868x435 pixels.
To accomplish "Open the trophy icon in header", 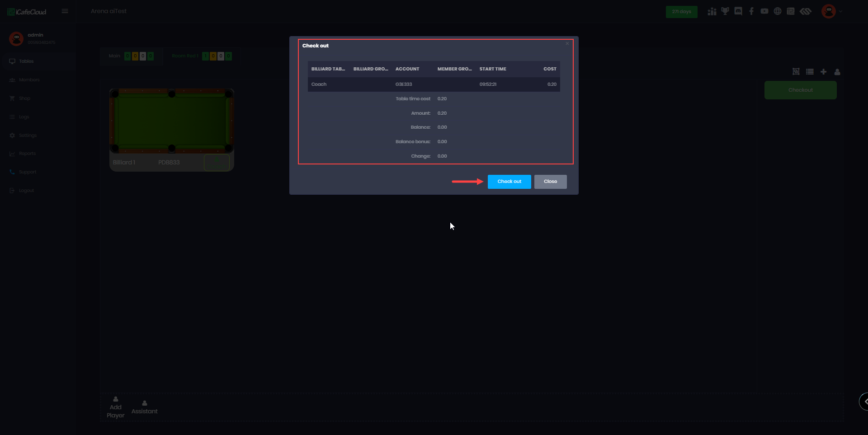I will pyautogui.click(x=725, y=11).
